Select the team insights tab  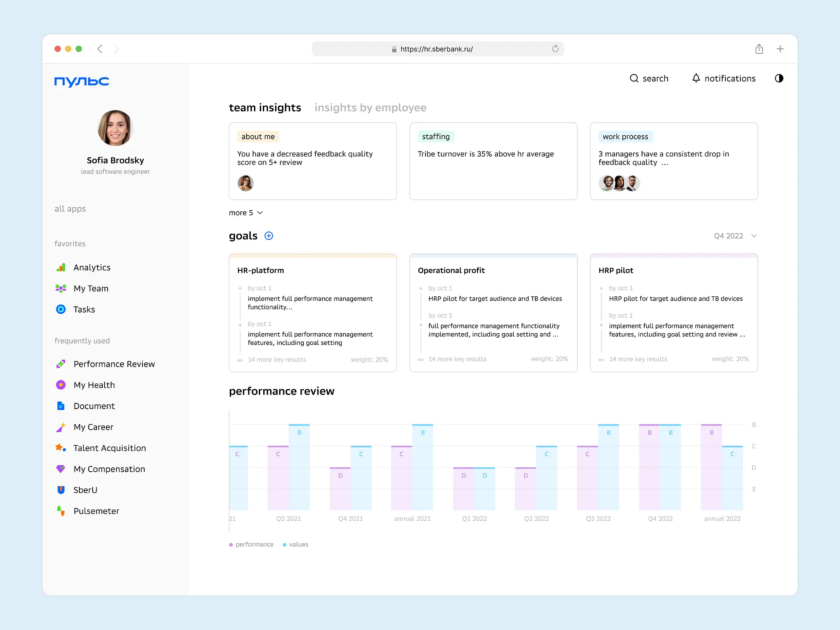tap(265, 108)
